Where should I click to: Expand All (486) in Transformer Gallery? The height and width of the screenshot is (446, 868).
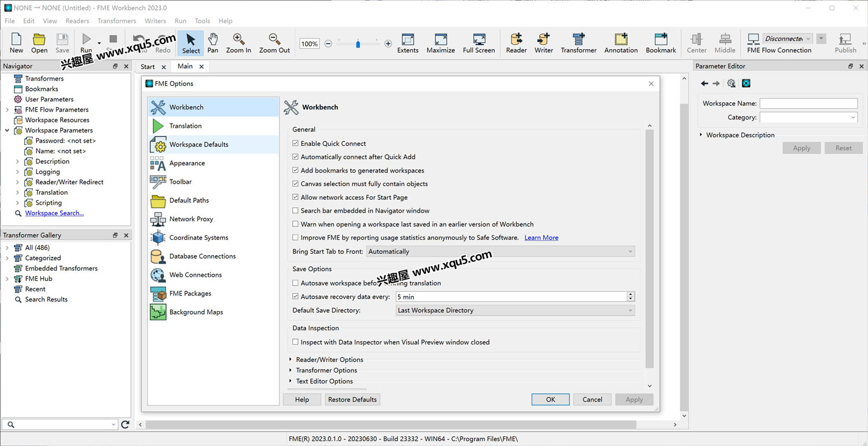(x=7, y=248)
